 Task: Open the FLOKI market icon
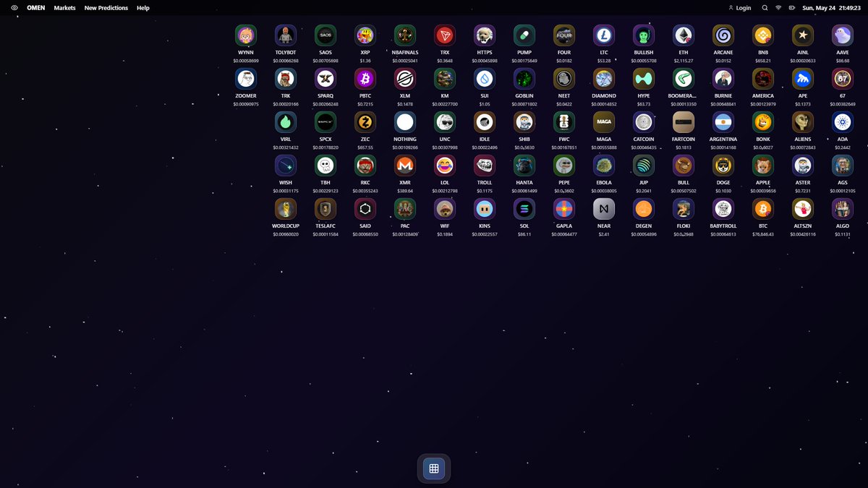click(x=684, y=208)
